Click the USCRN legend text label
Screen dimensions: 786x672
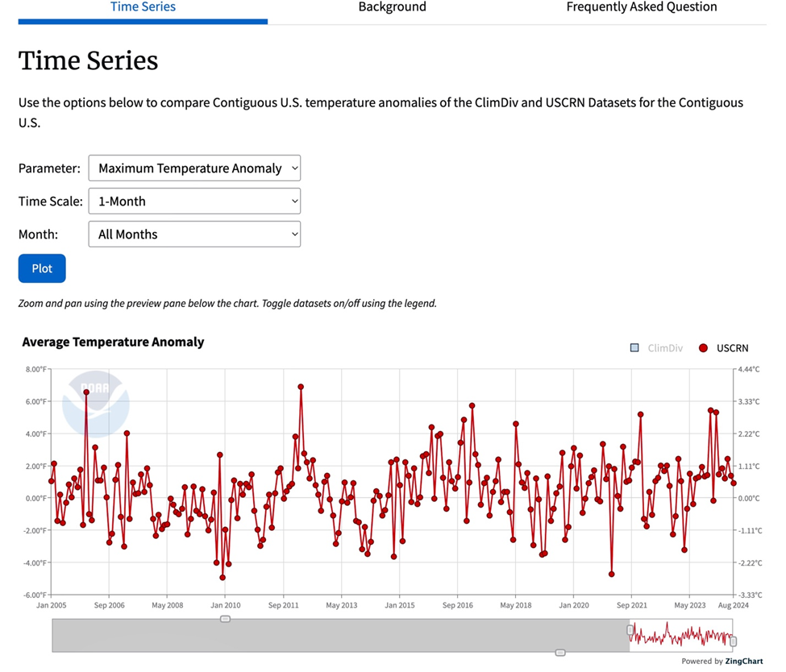(732, 348)
